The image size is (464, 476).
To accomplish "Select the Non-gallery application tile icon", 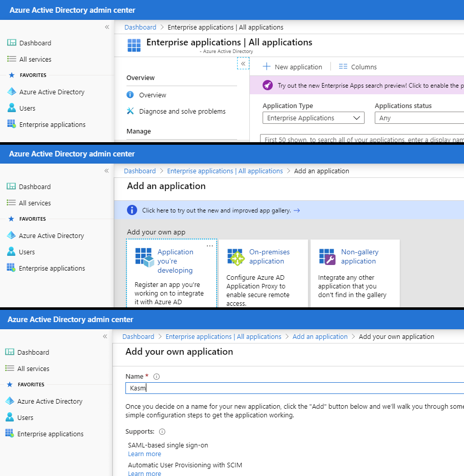I will (x=327, y=257).
